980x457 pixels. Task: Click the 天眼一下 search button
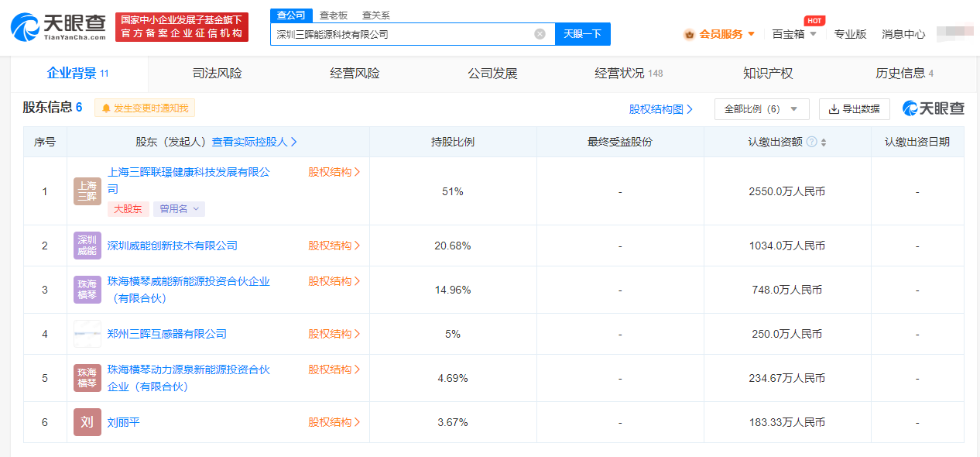click(x=583, y=34)
